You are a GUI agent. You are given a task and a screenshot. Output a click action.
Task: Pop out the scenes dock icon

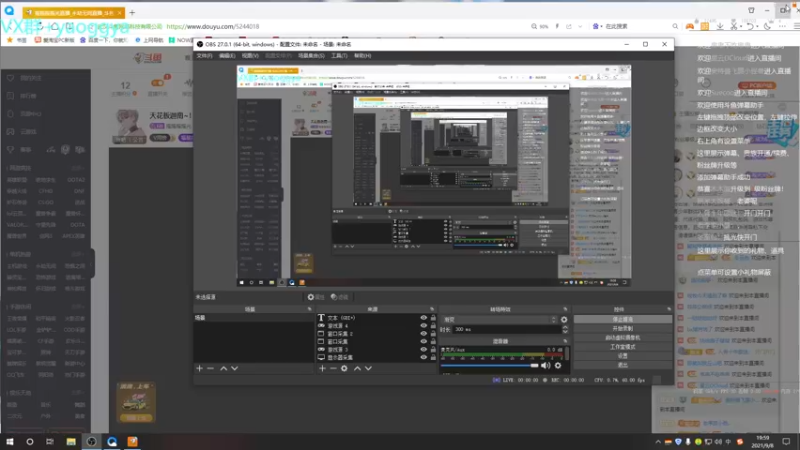pyautogui.click(x=309, y=309)
